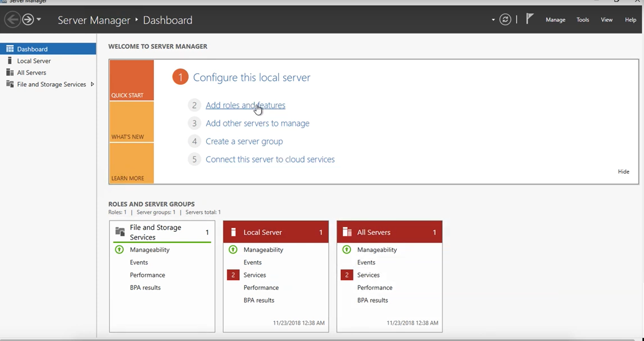Click the All Servers tile icon
644x341 pixels.
coord(347,232)
